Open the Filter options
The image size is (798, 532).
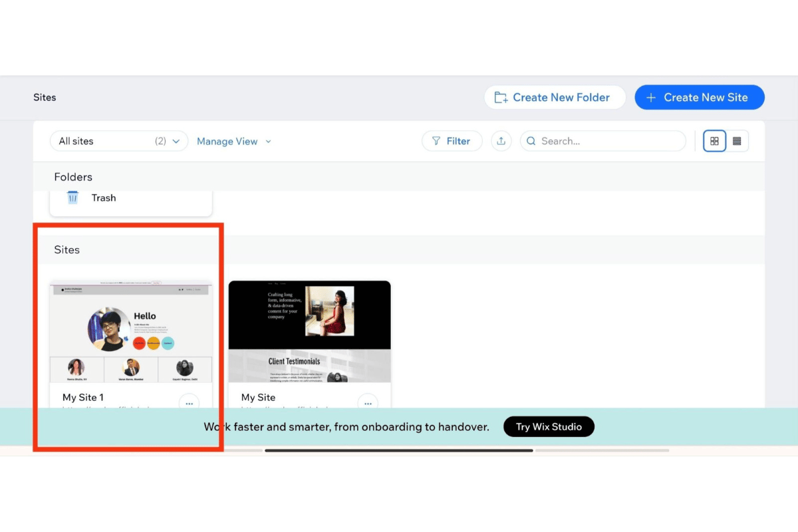[452, 141]
